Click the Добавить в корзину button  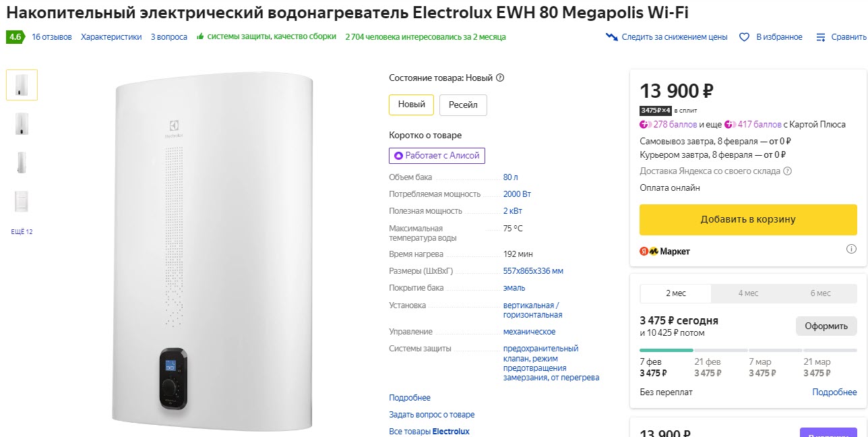(748, 219)
